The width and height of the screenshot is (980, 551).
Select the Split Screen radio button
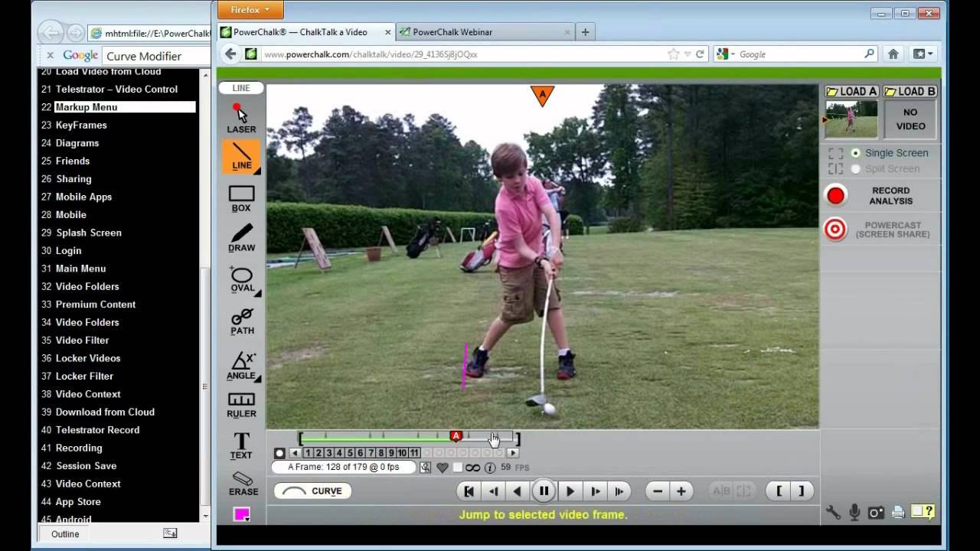point(855,169)
